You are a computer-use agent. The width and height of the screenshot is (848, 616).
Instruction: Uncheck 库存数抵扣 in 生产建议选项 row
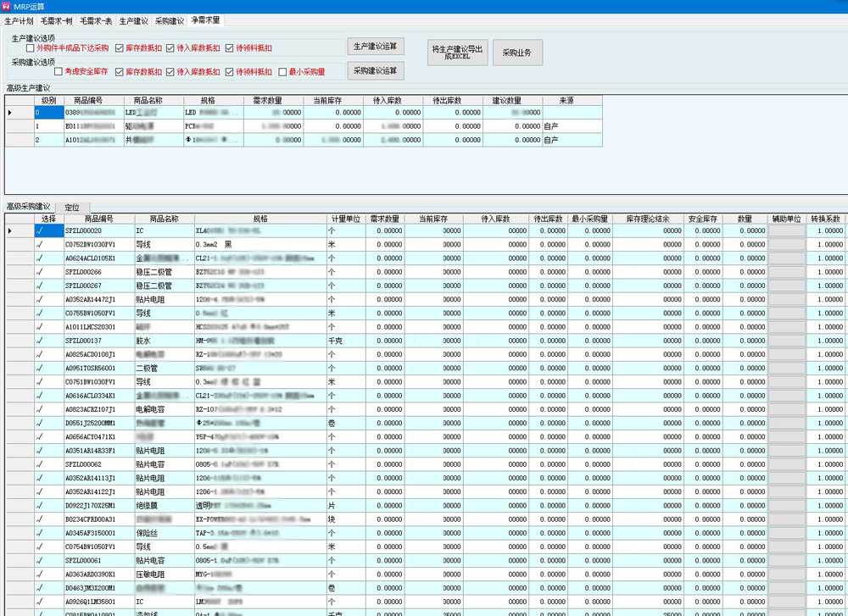coord(120,48)
